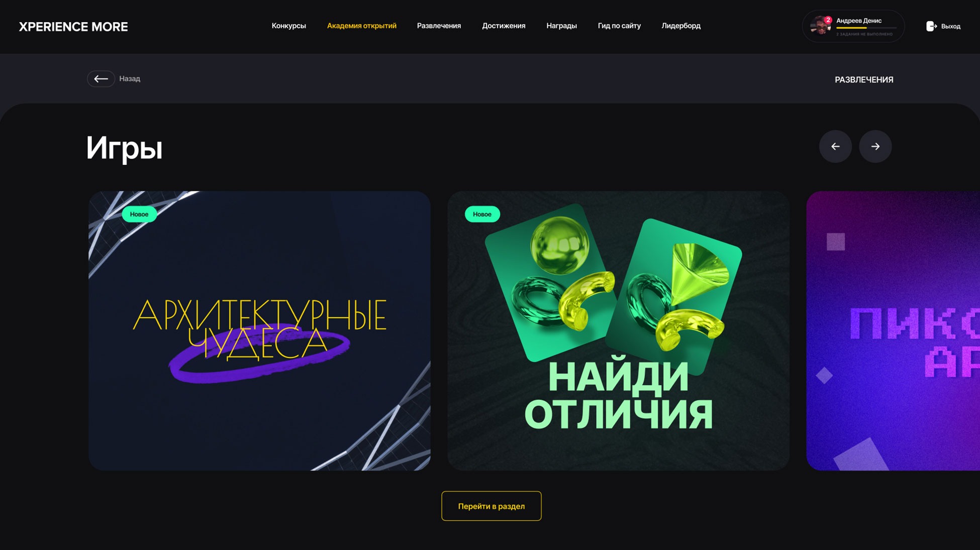Click the Новое badge on Архитектурные чудеса
The height and width of the screenshot is (550, 980).
pos(139,214)
